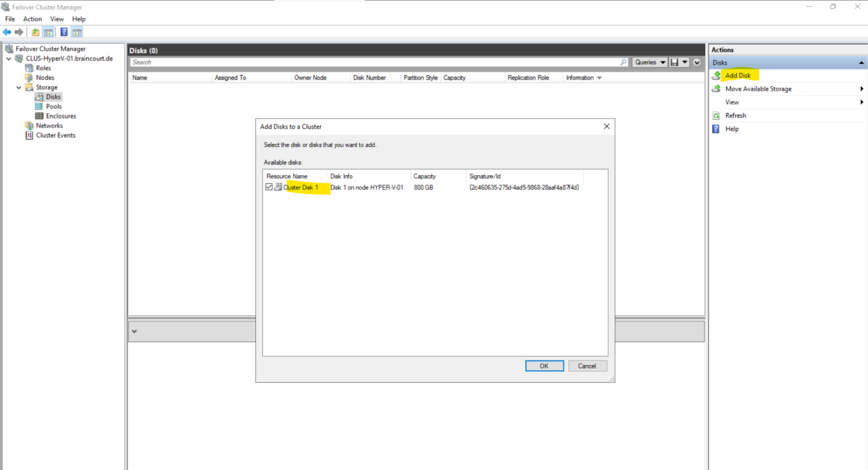Click OK to add the selected disk

pos(544,365)
